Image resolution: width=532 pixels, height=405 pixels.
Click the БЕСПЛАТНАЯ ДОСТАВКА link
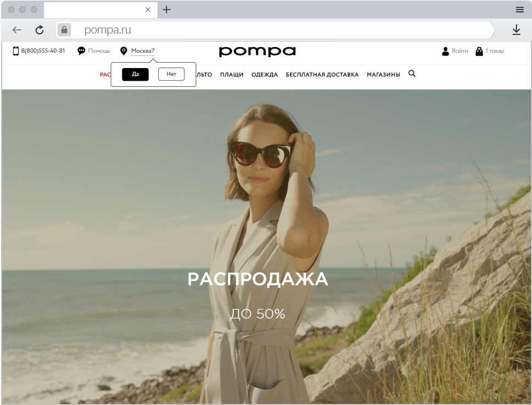(x=322, y=75)
